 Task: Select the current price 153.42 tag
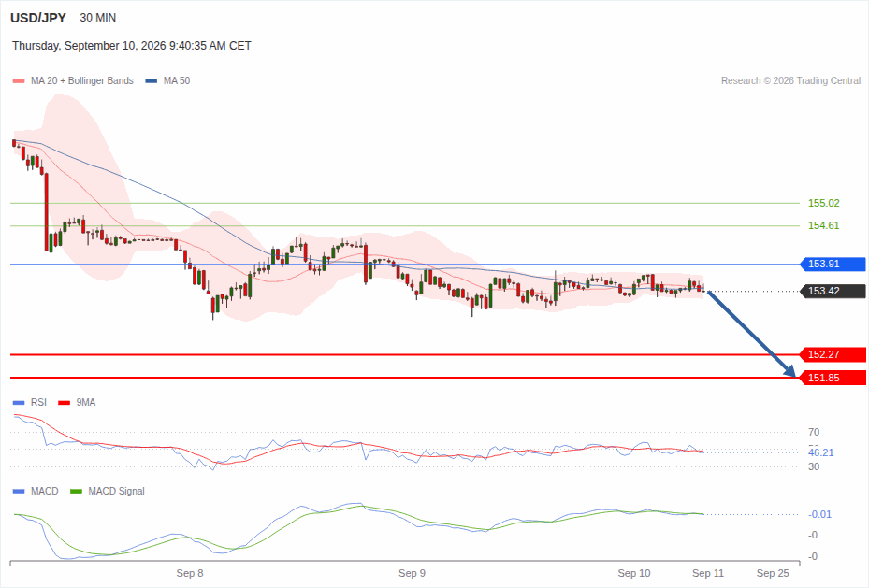tap(833, 291)
